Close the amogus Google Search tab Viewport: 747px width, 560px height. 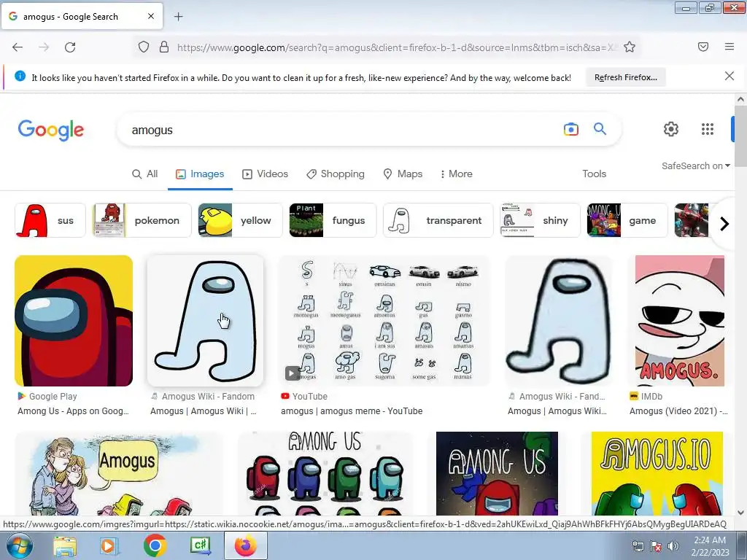pyautogui.click(x=150, y=16)
